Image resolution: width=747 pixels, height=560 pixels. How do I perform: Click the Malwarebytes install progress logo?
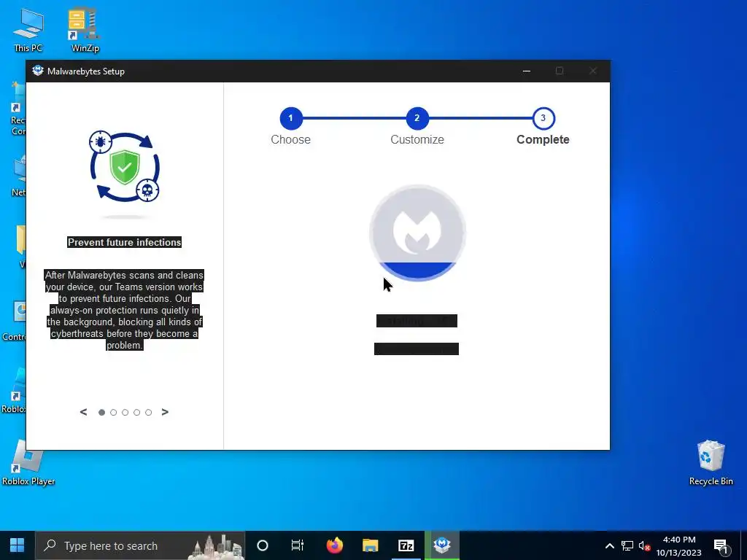pos(417,233)
